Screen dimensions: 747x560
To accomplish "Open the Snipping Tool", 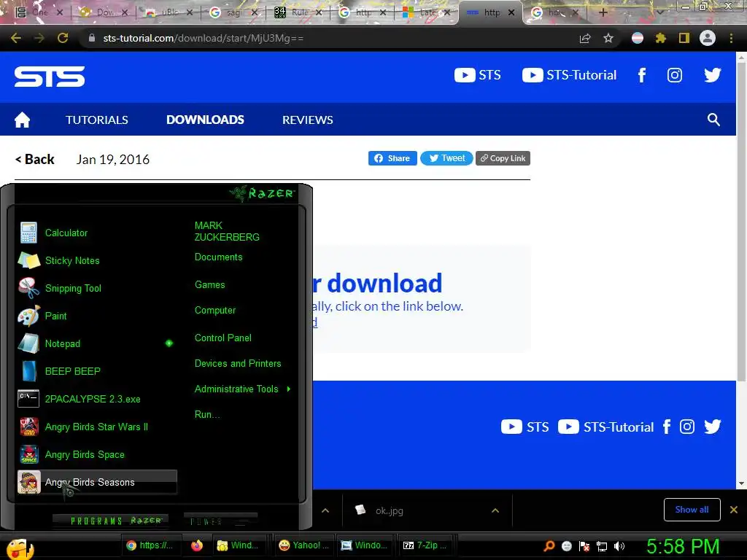I will (x=96, y=288).
